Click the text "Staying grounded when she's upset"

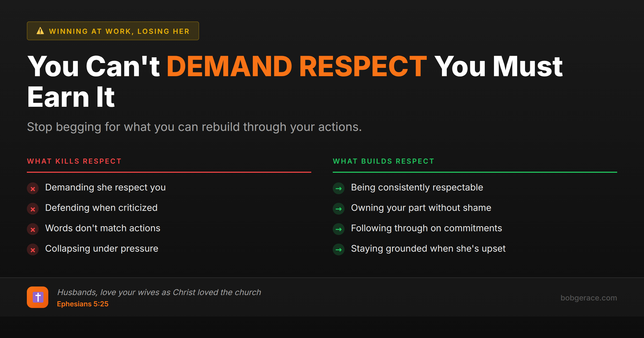click(429, 249)
